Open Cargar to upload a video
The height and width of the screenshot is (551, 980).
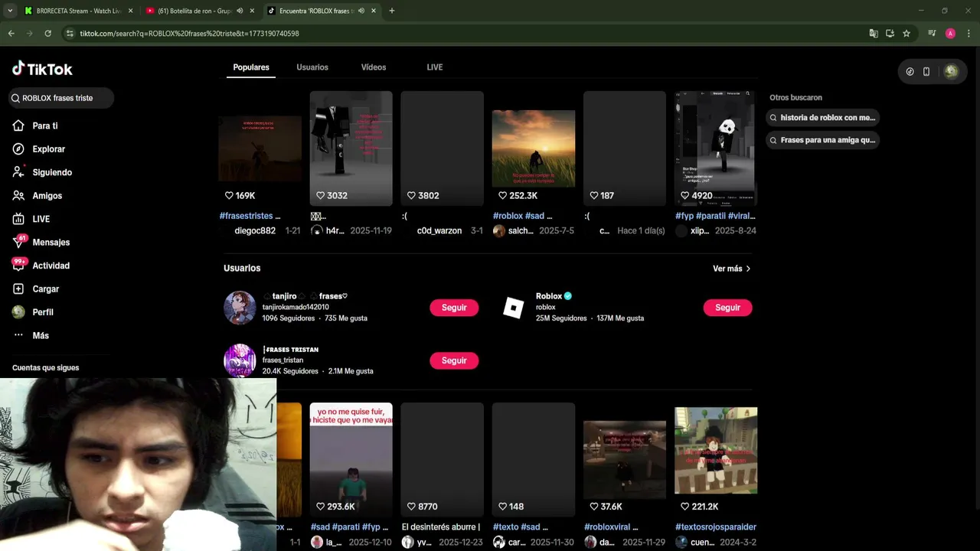(x=45, y=289)
